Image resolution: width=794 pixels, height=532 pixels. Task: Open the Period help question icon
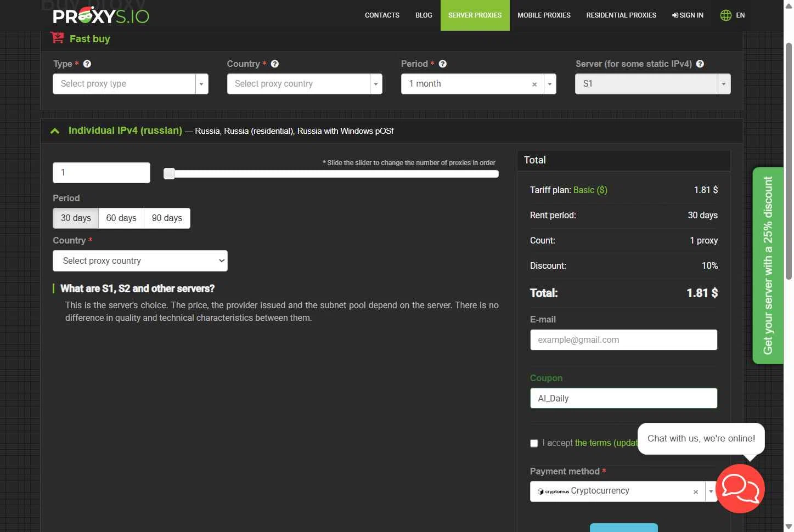click(443, 64)
